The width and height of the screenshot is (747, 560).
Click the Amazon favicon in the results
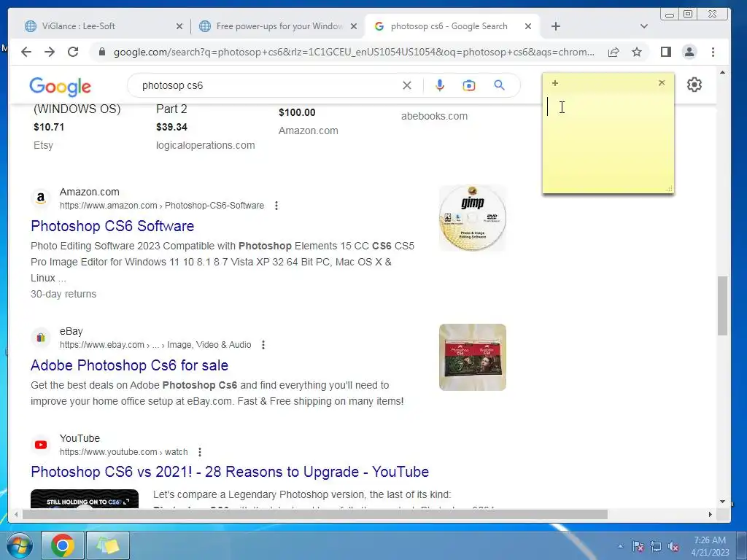41,198
